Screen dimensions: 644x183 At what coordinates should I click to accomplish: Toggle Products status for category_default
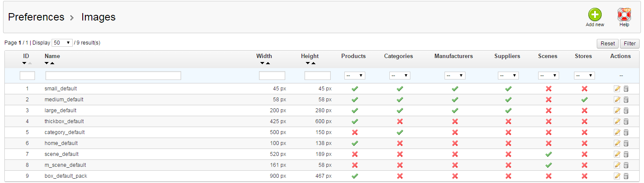(355, 132)
